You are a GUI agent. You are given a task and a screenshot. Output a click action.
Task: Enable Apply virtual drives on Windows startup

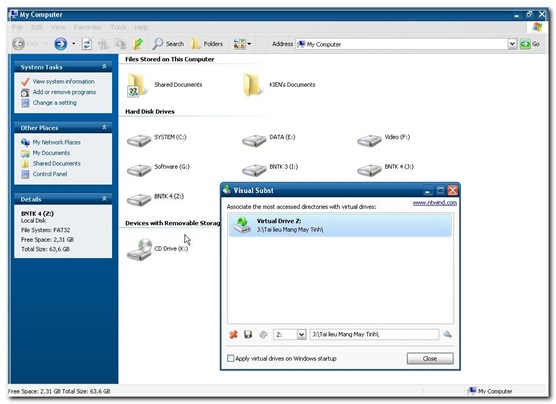[230, 358]
